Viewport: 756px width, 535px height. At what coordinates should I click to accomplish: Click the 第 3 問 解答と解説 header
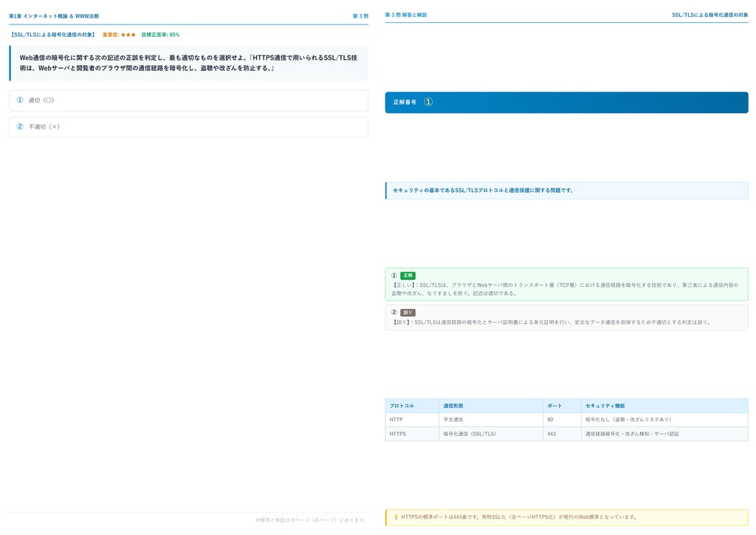click(405, 15)
